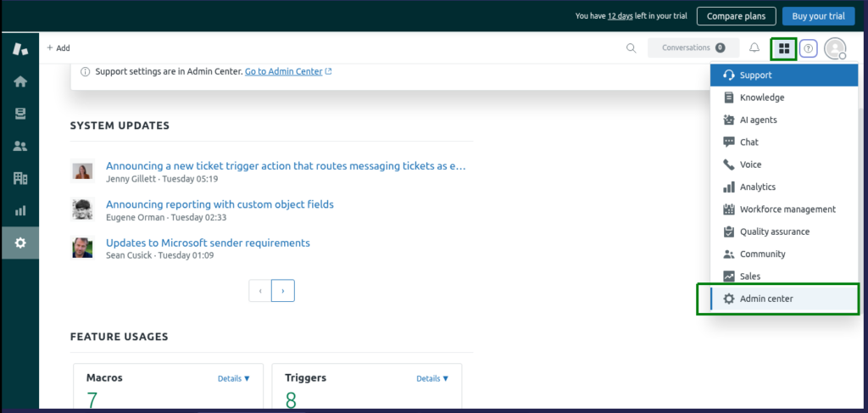Open the Conversations button
Screen dimensions: 868x413
point(693,47)
